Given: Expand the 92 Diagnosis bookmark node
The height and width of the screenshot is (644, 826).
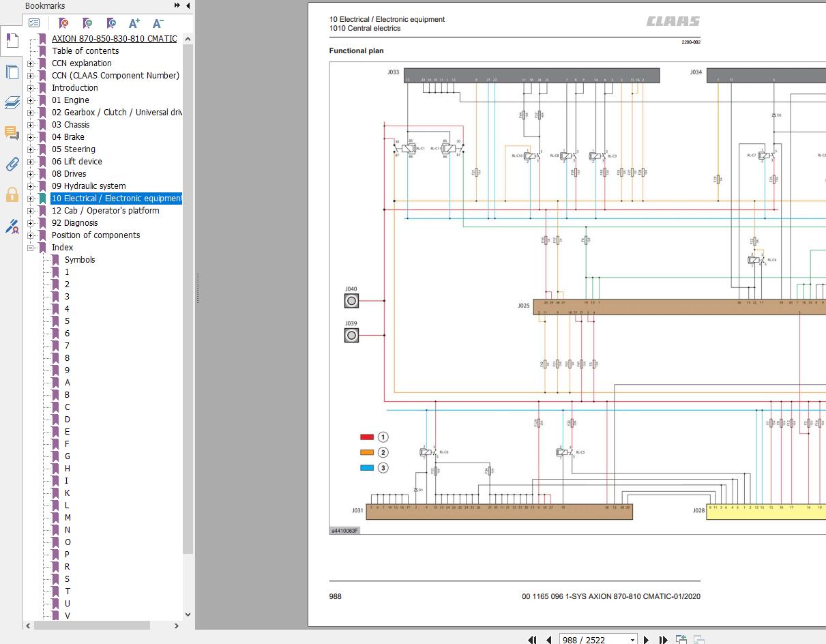Looking at the screenshot, I should point(30,223).
